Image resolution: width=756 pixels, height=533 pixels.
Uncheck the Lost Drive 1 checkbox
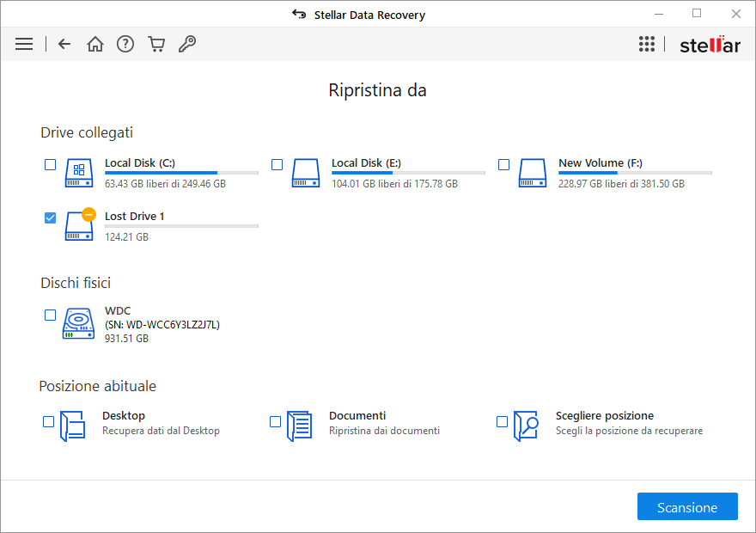[50, 217]
